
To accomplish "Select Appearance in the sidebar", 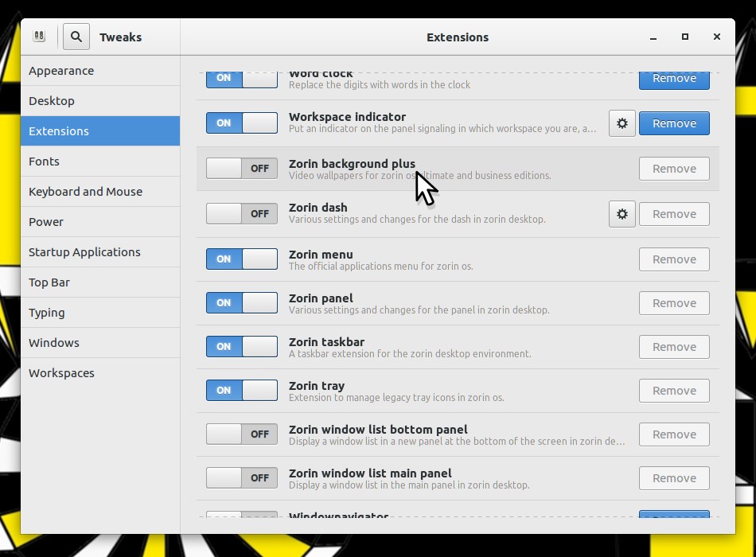I will [61, 71].
